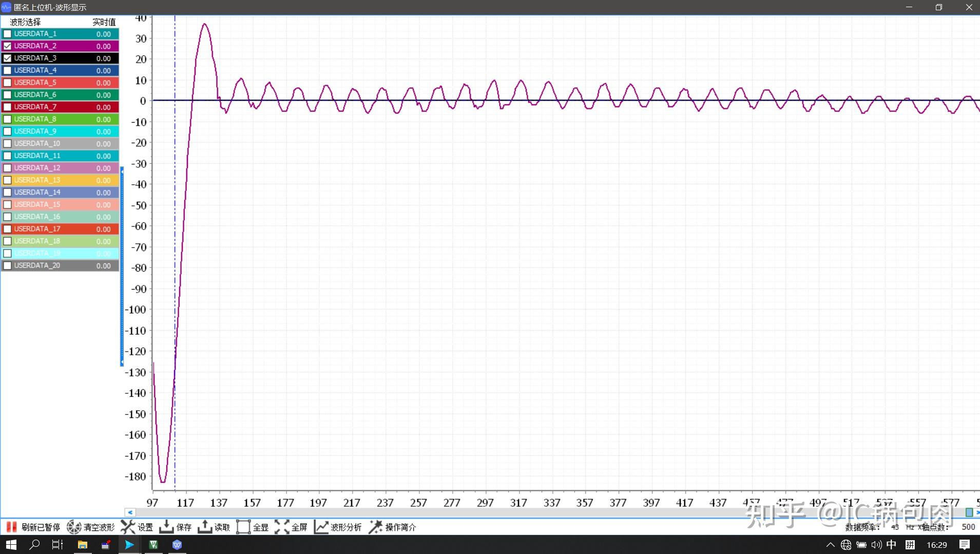The width and height of the screenshot is (980, 554).
Task: Click the red USERDATA_5 color label
Action: coord(35,83)
